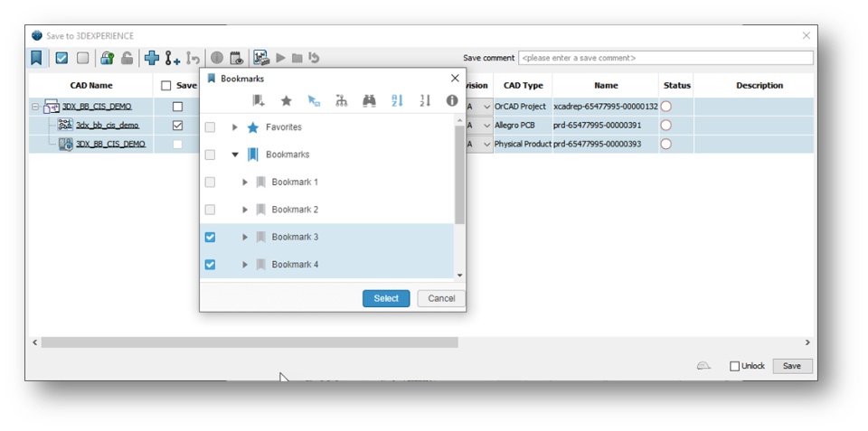Click the hard hat icon near Unlock
The image size is (868, 431).
(x=703, y=365)
